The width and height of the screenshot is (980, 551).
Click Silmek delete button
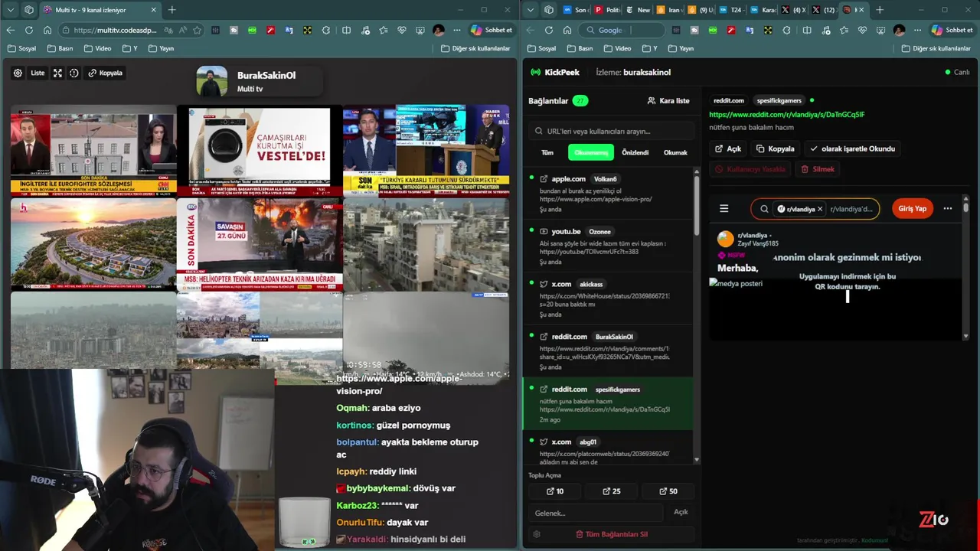818,169
